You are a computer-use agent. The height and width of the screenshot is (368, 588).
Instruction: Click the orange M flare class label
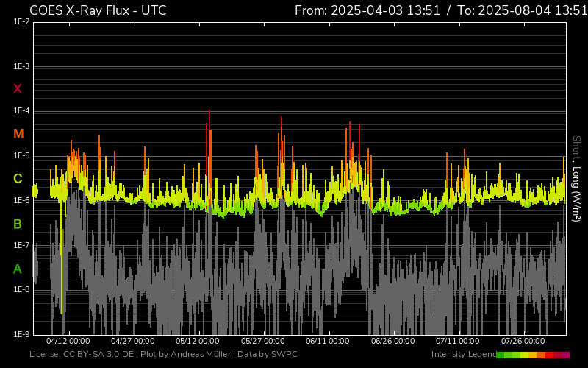tap(18, 134)
